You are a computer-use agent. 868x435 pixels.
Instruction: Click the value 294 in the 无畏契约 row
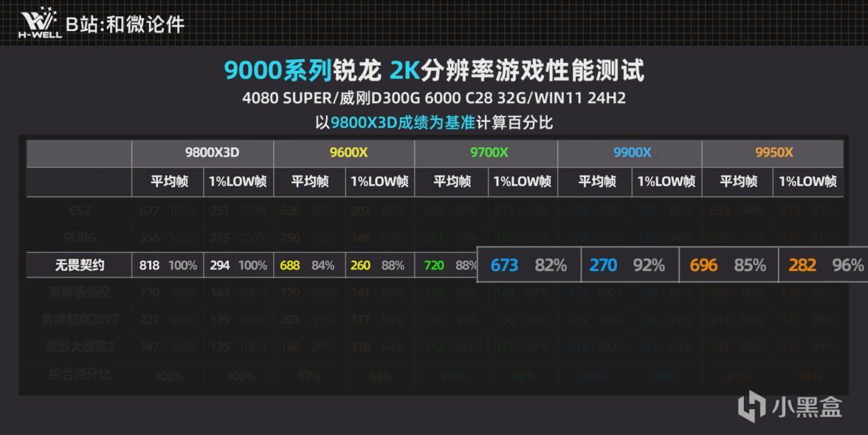click(220, 266)
